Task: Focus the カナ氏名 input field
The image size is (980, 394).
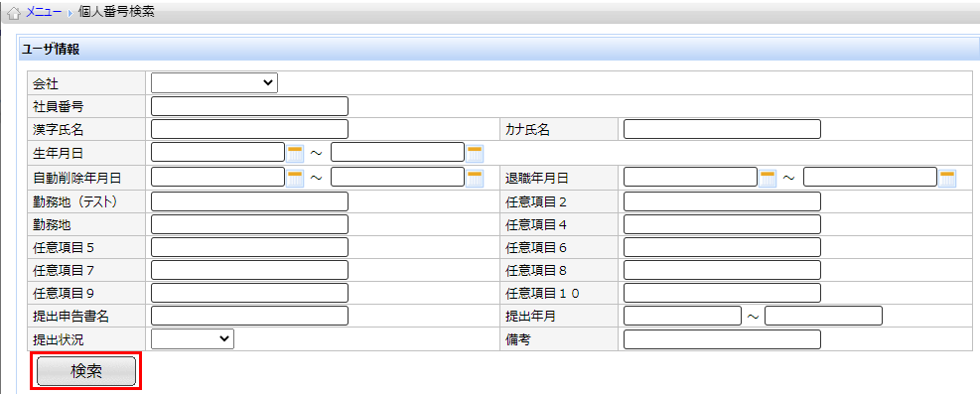Action: pos(722,129)
